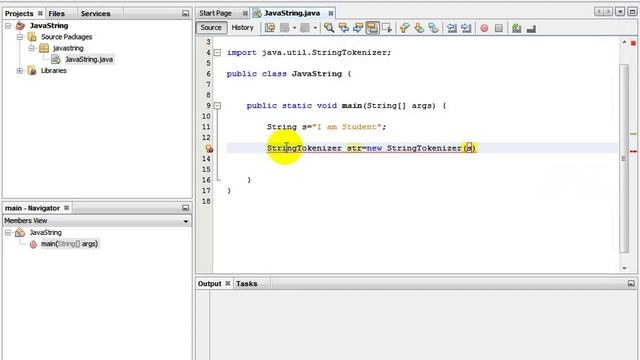Image resolution: width=640 pixels, height=360 pixels.
Task: Click Shift Line Left icon
Action: coord(451,28)
